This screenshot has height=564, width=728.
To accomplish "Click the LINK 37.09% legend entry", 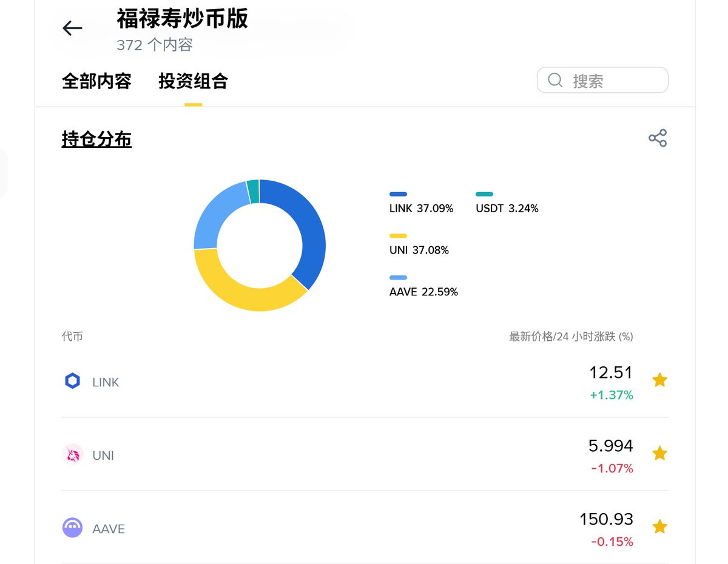I will tap(421, 208).
